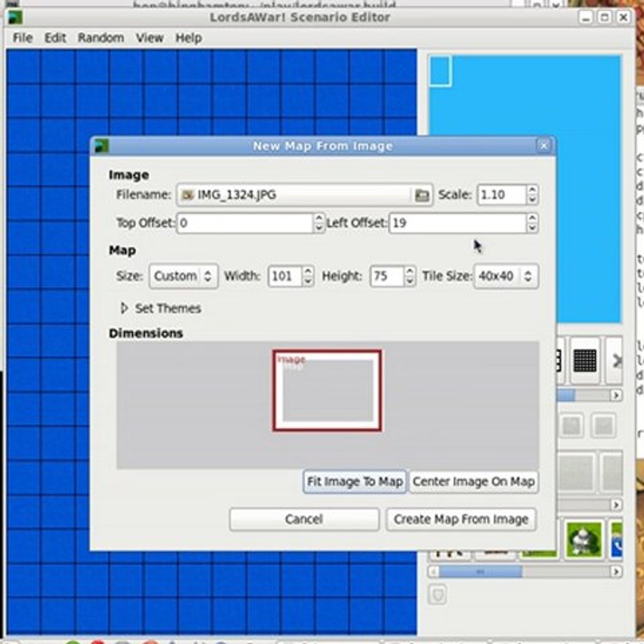Click the LordsAWar window icon in titlebar
644x644 pixels.
tap(15, 17)
